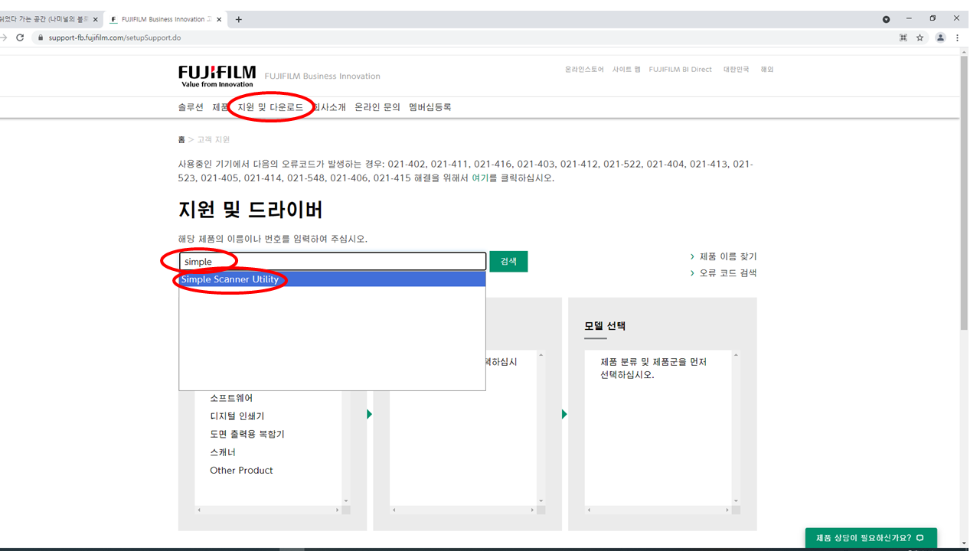Open the 오류 코드 검색 link
The image size is (980, 551).
(728, 272)
